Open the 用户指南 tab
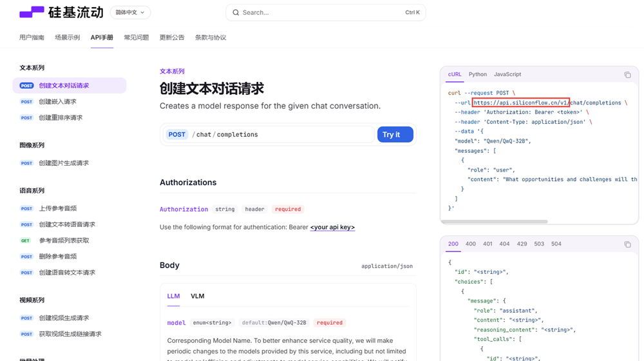The image size is (644, 361). point(32,37)
